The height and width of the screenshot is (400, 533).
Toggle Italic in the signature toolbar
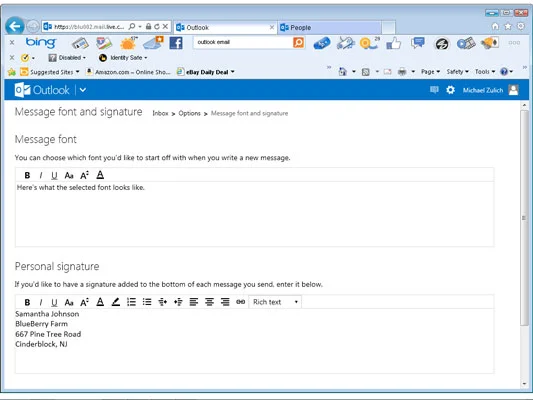click(x=41, y=302)
